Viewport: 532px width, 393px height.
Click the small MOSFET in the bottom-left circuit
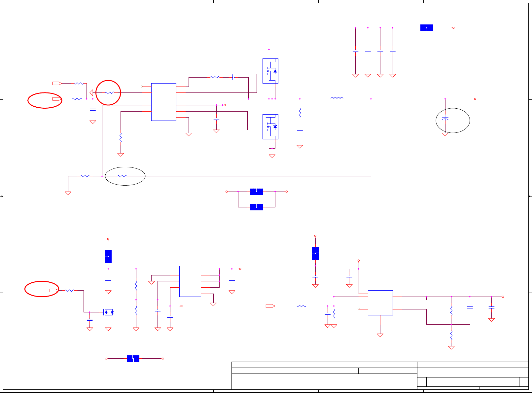(x=109, y=312)
